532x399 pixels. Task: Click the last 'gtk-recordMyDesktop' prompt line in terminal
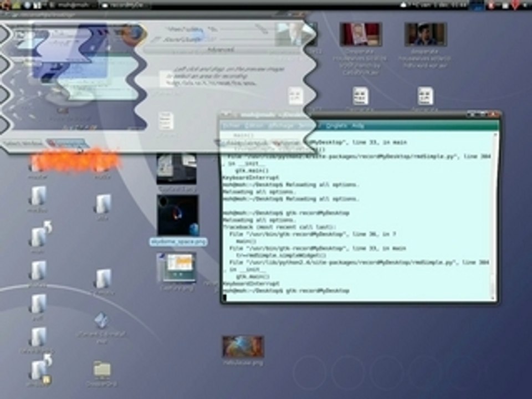point(286,291)
